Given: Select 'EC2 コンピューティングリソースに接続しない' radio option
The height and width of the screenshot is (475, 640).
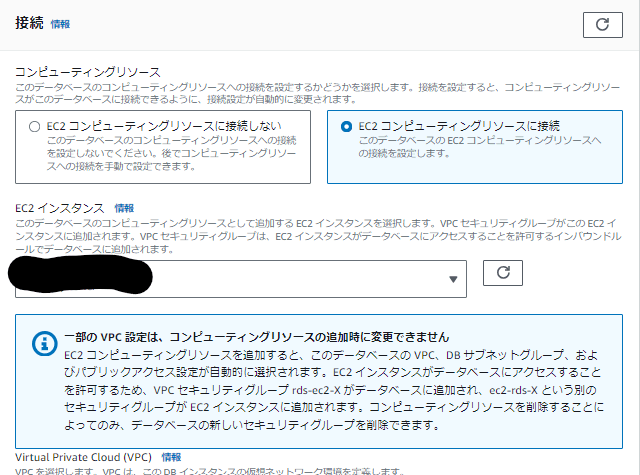Looking at the screenshot, I should coord(35,127).
